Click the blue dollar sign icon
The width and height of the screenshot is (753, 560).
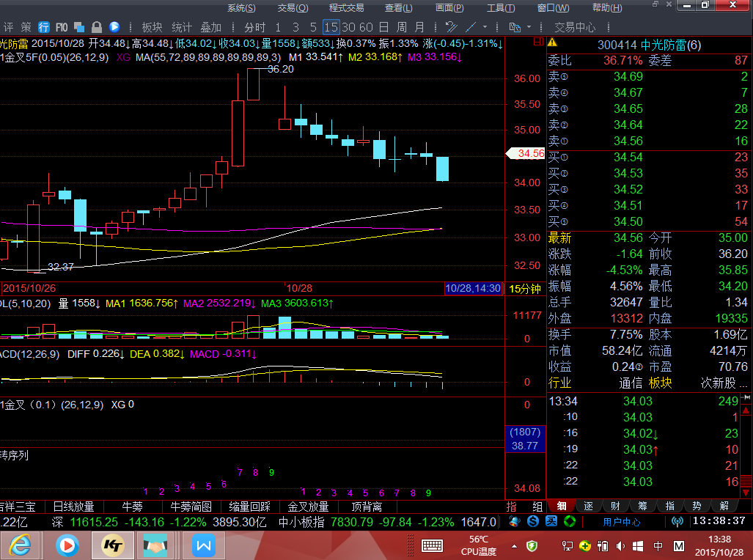tap(533, 522)
